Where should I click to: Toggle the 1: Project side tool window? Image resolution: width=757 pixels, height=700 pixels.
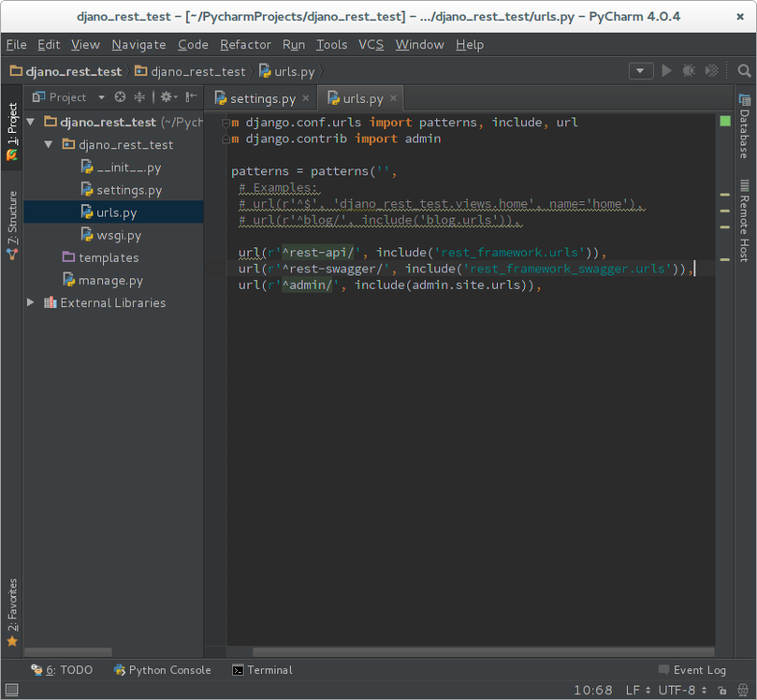11,128
